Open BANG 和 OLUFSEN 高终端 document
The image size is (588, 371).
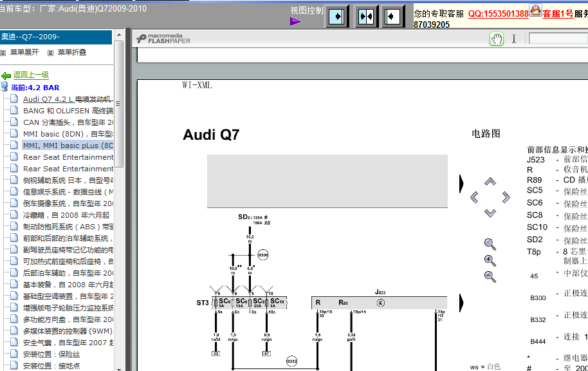[x=68, y=111]
